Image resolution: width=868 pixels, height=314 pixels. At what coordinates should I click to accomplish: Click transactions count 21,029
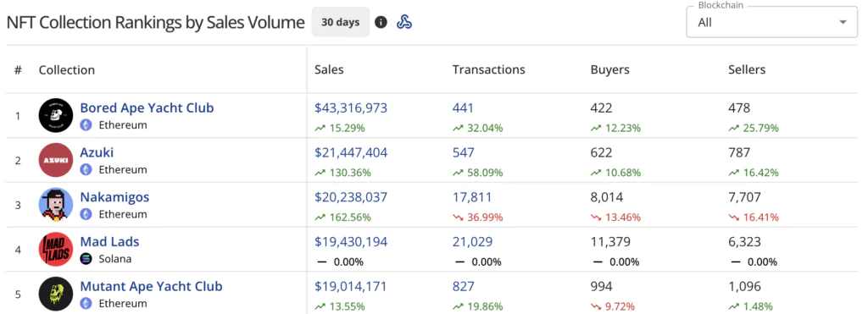pos(472,241)
